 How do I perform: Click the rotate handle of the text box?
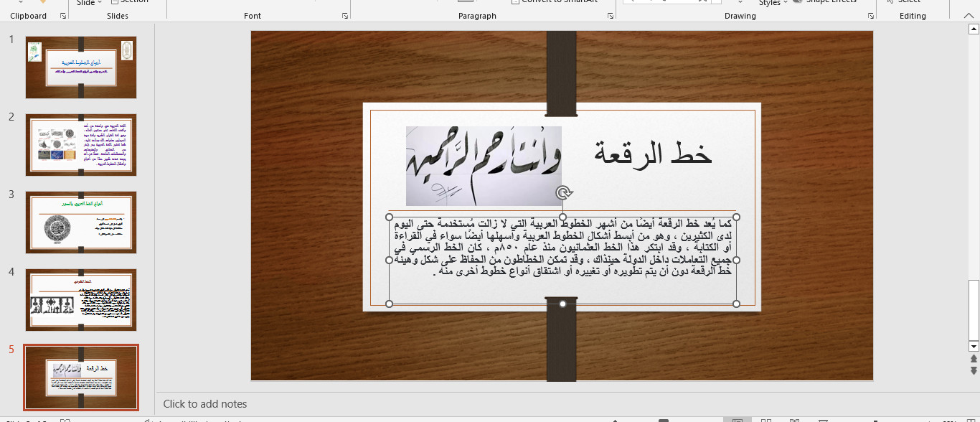pos(564,192)
